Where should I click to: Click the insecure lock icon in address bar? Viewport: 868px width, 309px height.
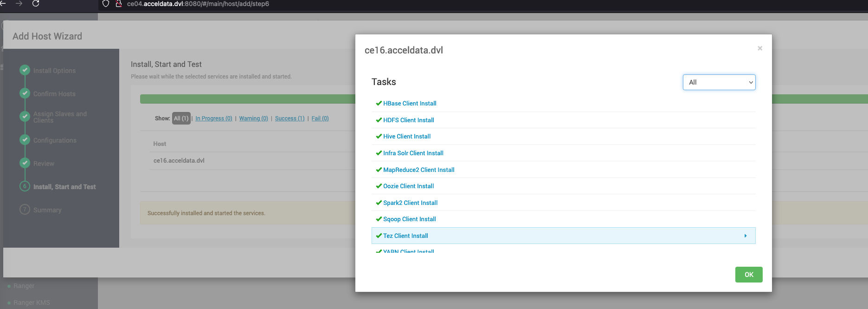(119, 4)
